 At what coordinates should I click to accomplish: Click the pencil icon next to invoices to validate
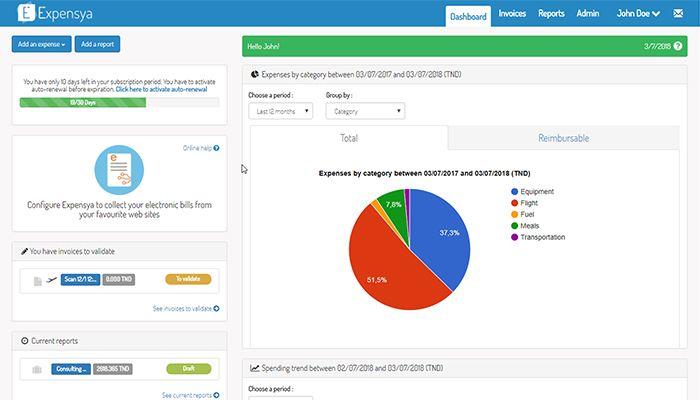(25, 251)
